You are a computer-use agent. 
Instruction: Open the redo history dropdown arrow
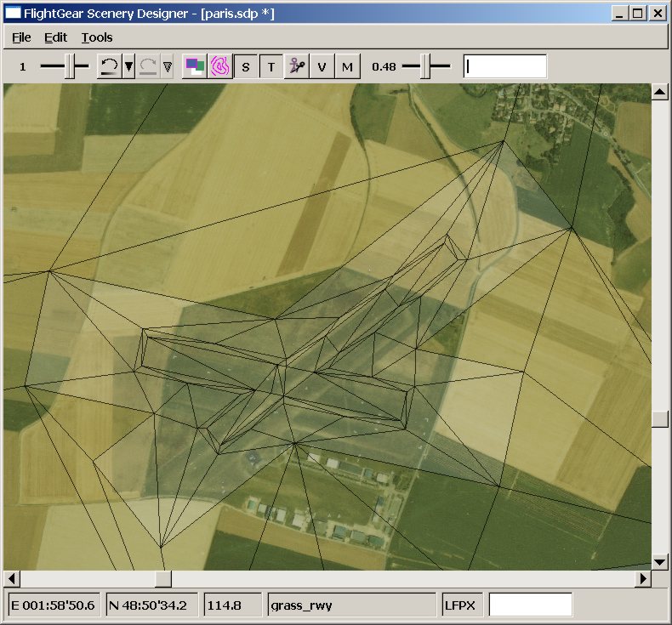pyautogui.click(x=167, y=66)
